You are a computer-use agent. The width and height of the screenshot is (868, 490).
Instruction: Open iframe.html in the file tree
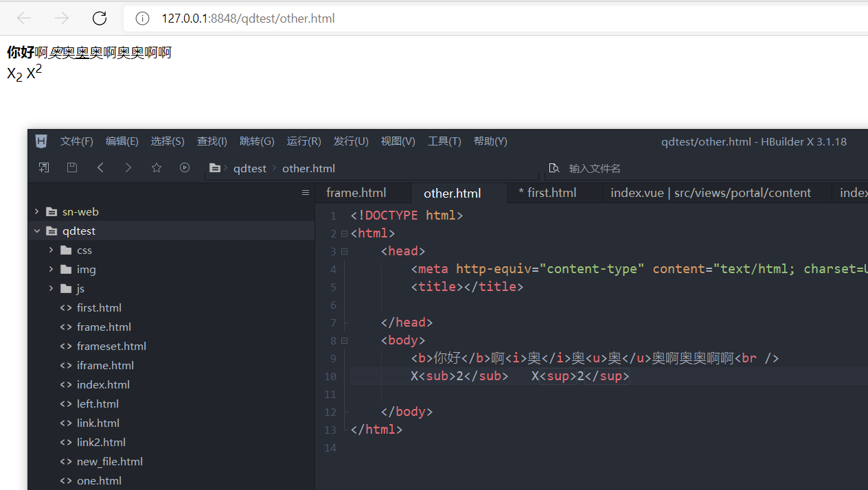(105, 365)
